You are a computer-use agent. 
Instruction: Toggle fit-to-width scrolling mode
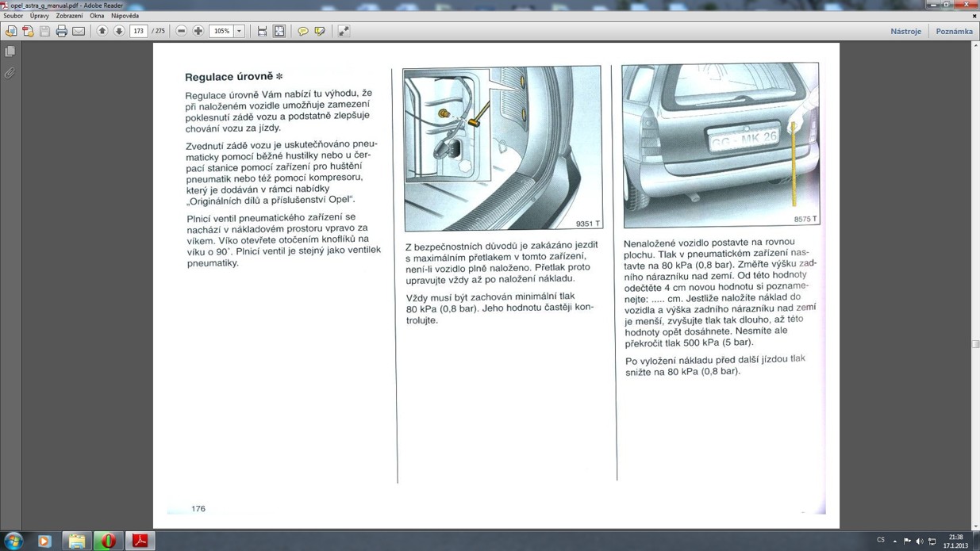(262, 31)
